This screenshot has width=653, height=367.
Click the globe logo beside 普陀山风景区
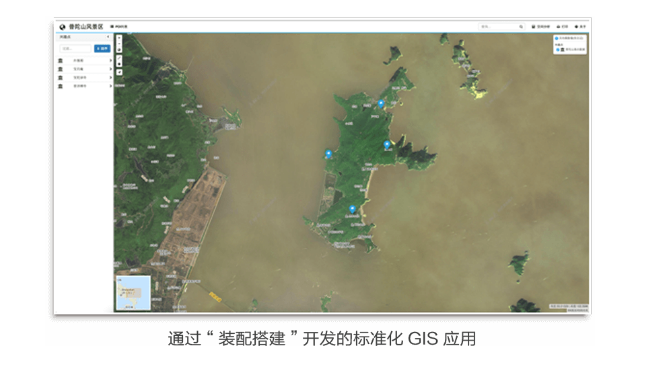[x=62, y=27]
